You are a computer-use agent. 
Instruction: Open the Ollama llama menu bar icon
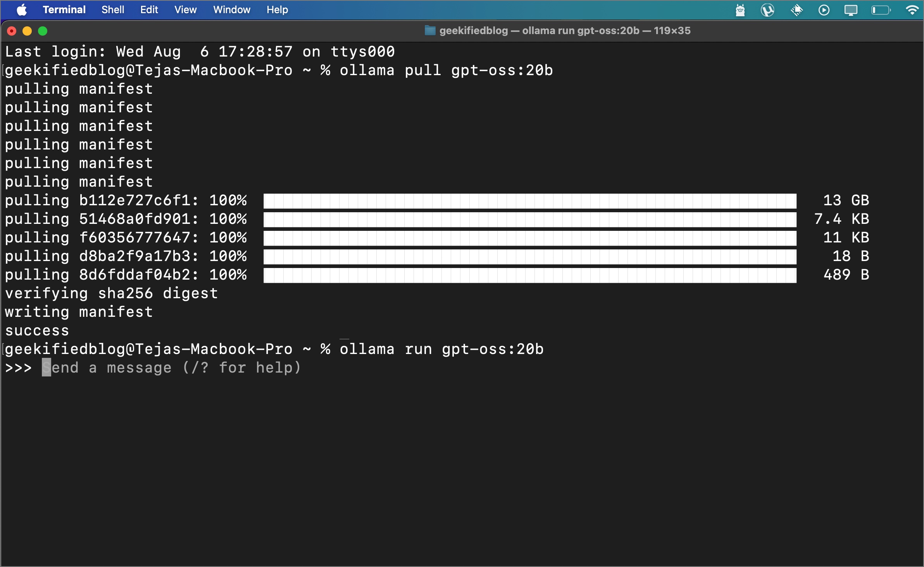pos(740,10)
